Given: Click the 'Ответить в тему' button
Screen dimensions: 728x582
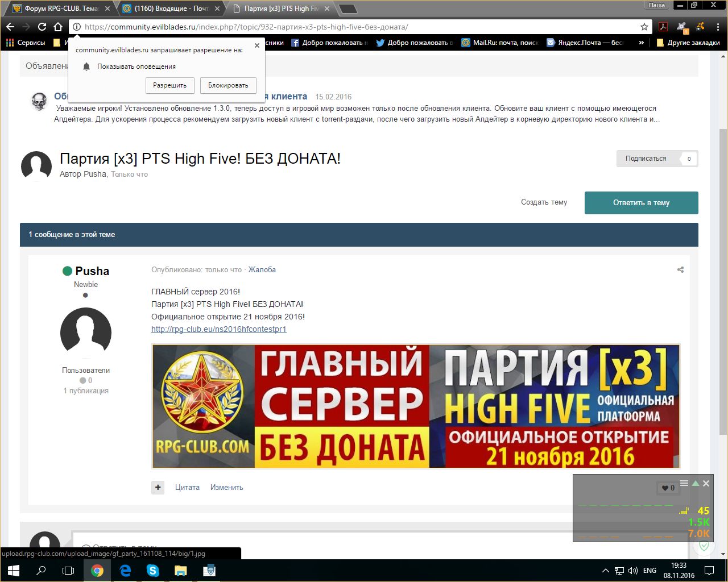Looking at the screenshot, I should (x=641, y=203).
